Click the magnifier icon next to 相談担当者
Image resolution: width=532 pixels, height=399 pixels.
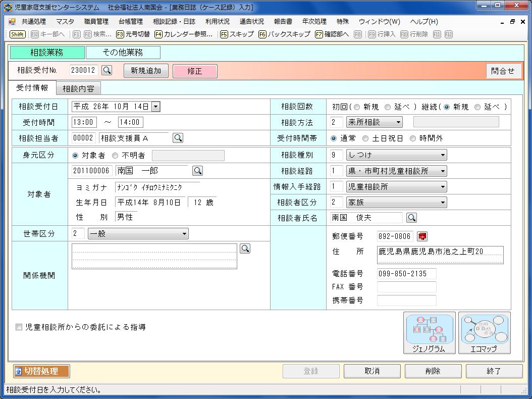pos(178,138)
